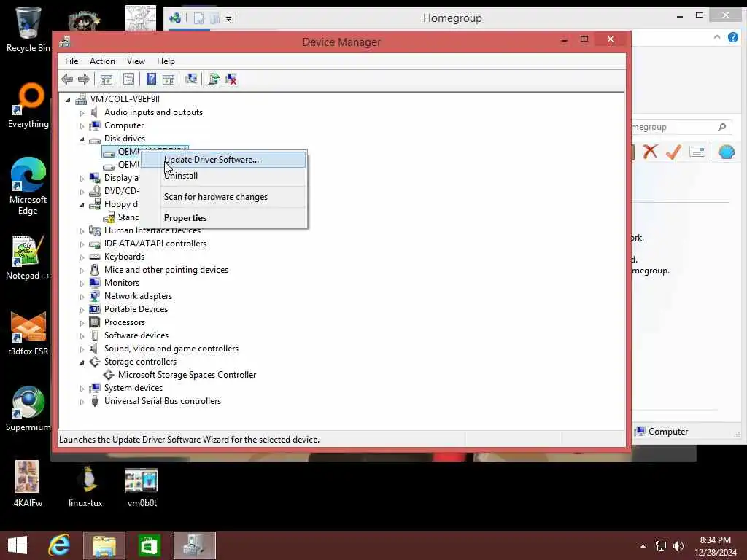Viewport: 747px width, 560px height.
Task: Select the vm0b0t desktop image thumbnail
Action: (142, 487)
